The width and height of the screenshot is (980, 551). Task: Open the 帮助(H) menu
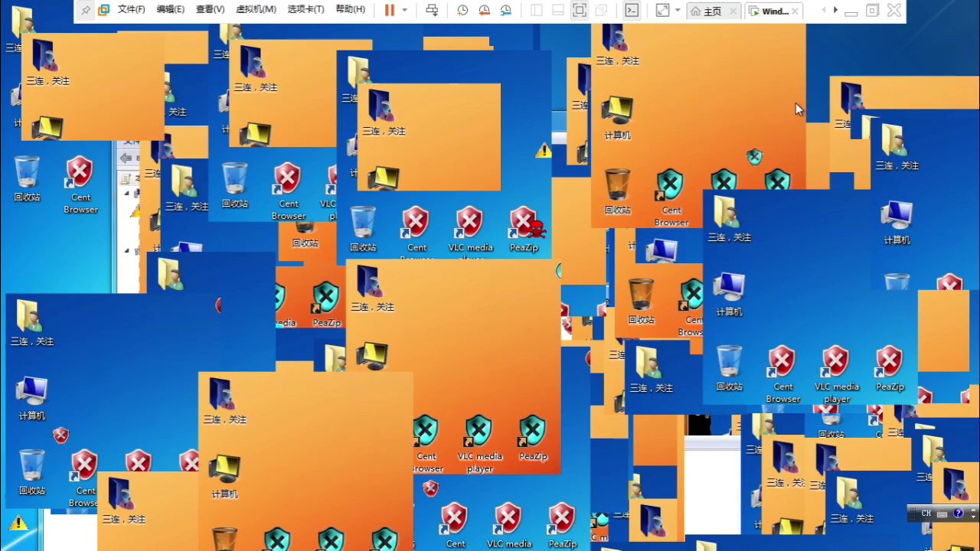point(351,10)
